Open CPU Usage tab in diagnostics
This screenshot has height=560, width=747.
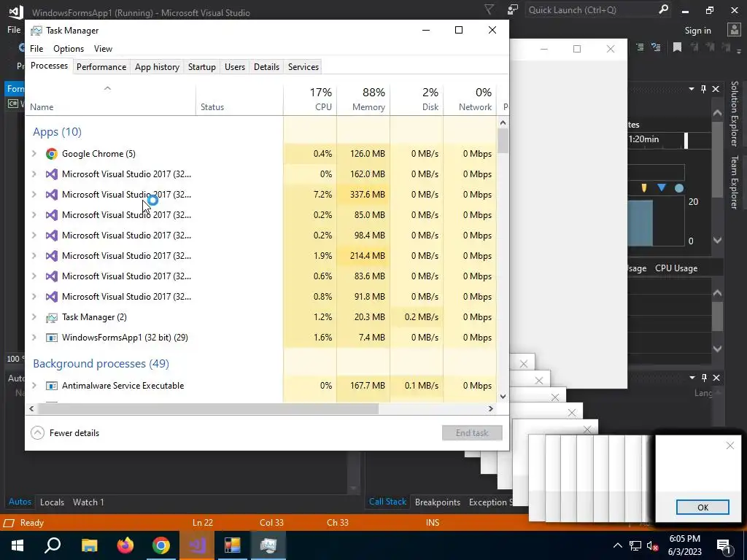point(676,268)
